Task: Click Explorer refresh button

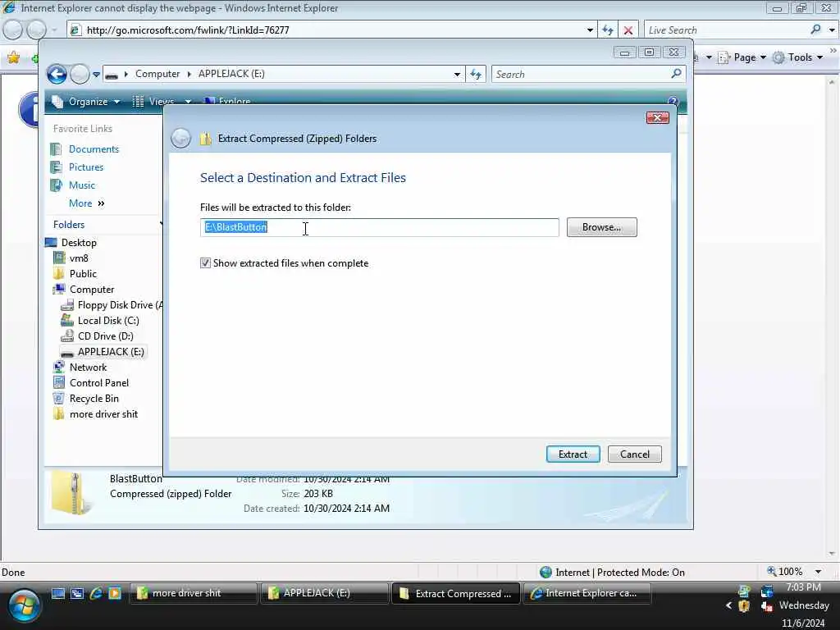Action: 476,75
